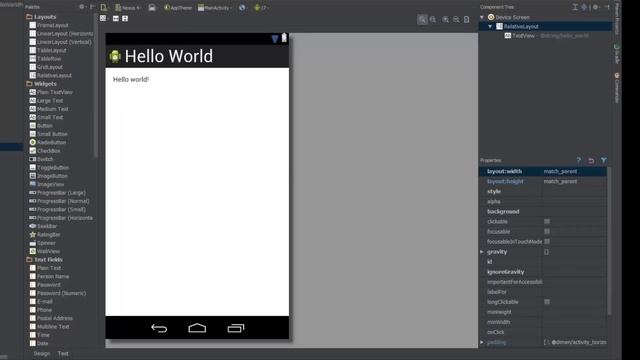Click the zoom out icon
Screen dimensions: 640x360
coord(456,20)
